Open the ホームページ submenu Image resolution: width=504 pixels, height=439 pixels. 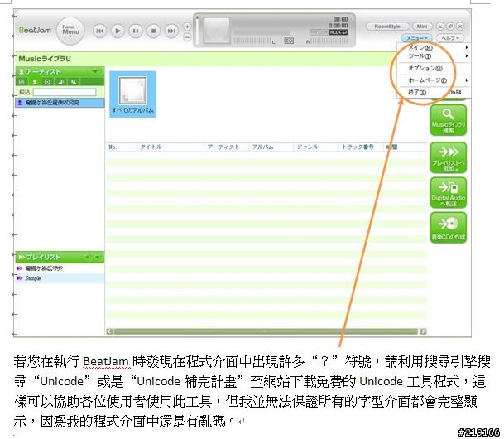tap(434, 80)
